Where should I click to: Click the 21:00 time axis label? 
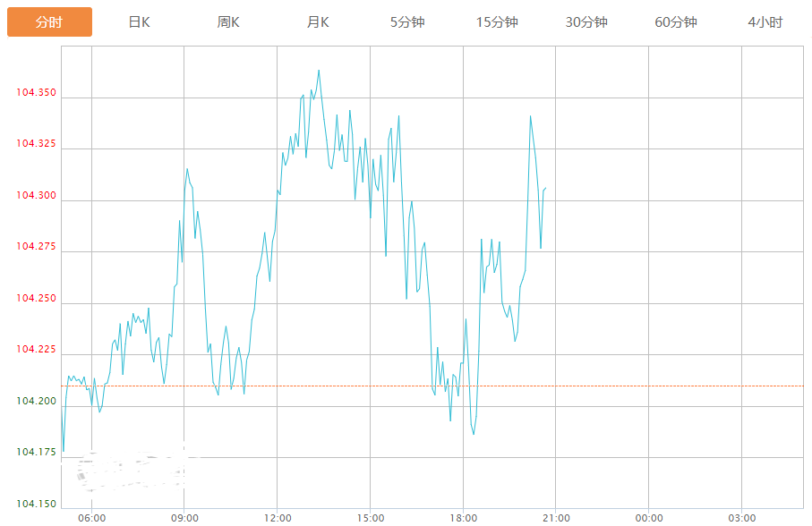pyautogui.click(x=556, y=518)
